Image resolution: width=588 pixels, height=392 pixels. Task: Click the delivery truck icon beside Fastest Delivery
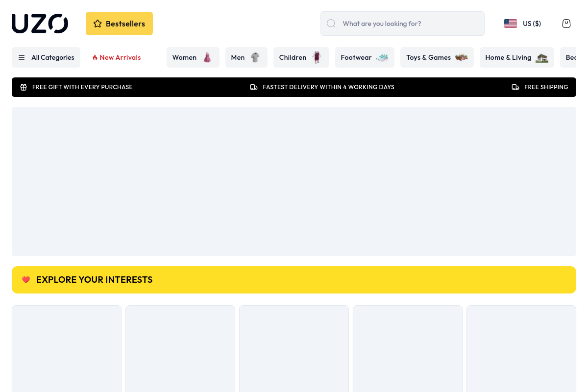[254, 87]
